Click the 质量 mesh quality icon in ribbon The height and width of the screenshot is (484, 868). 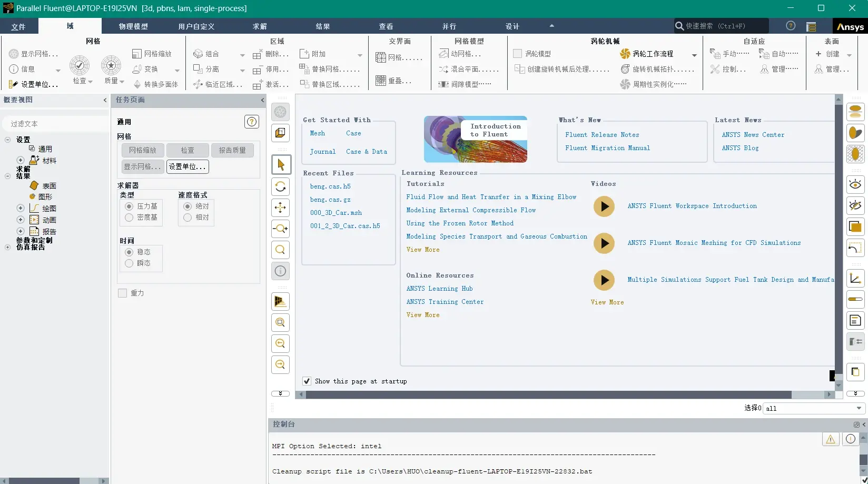111,65
